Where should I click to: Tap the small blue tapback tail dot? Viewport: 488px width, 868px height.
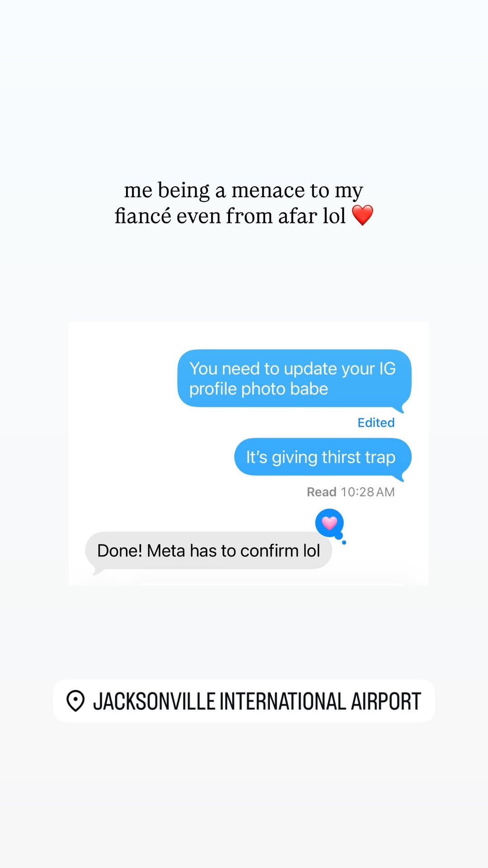344,542
